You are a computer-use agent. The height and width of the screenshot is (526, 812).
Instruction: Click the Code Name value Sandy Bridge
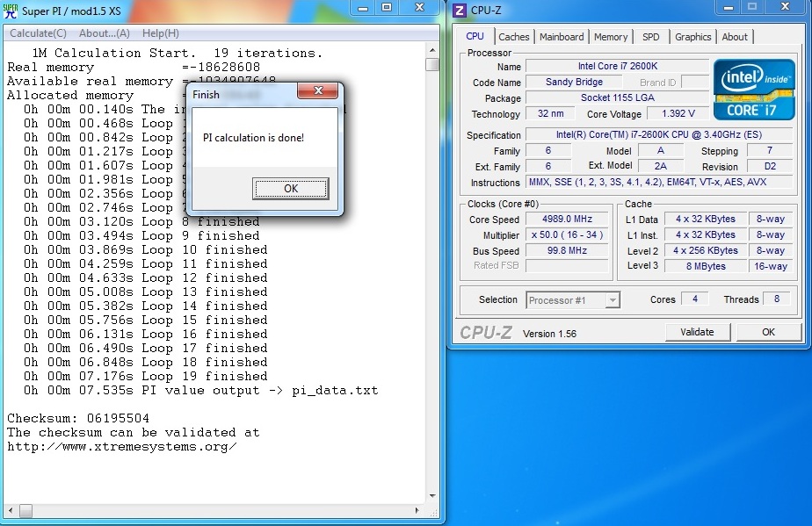(x=574, y=82)
